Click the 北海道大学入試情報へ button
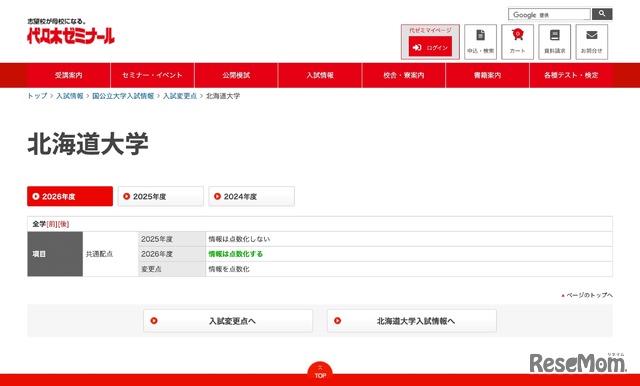The image size is (640, 386). [412, 321]
